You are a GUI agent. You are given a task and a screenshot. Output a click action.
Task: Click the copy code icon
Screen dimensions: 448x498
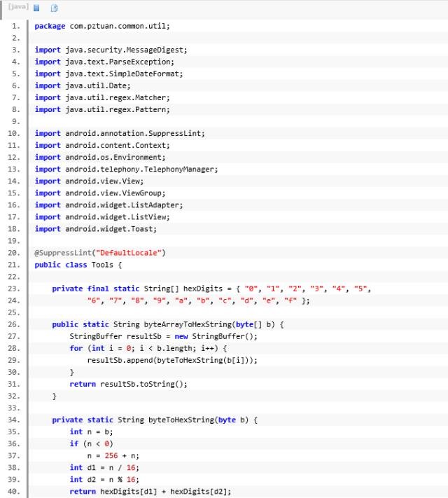pos(55,8)
